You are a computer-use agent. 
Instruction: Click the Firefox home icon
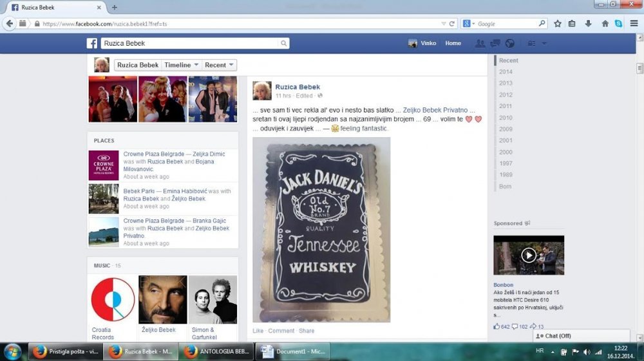point(605,24)
